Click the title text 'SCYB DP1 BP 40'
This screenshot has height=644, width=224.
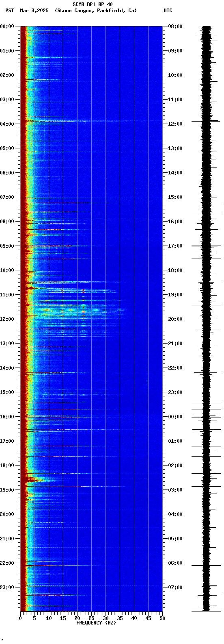[93, 4]
